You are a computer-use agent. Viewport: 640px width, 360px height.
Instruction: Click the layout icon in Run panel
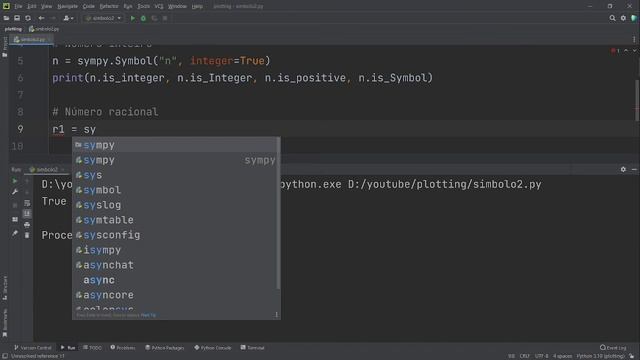(15, 219)
